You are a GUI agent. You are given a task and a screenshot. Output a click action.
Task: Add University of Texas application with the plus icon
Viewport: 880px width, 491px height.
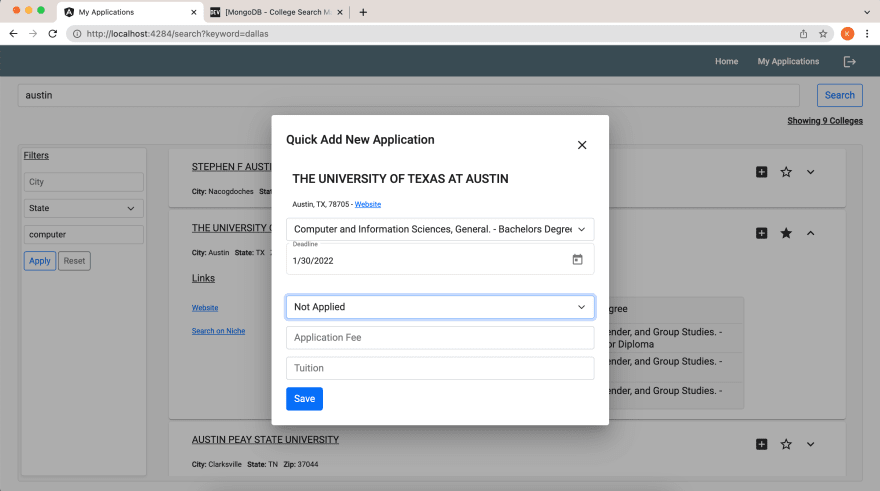click(761, 233)
